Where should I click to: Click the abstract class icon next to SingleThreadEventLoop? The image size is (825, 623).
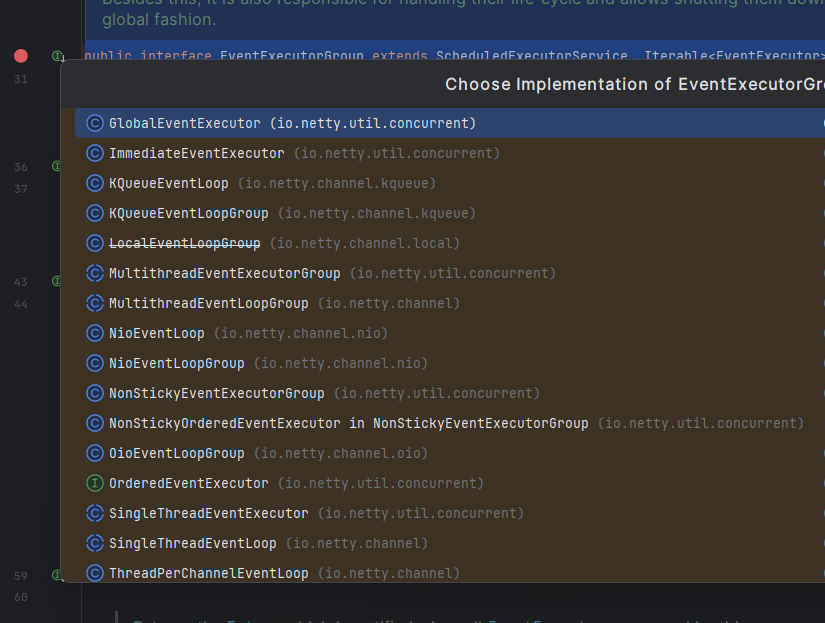click(95, 543)
